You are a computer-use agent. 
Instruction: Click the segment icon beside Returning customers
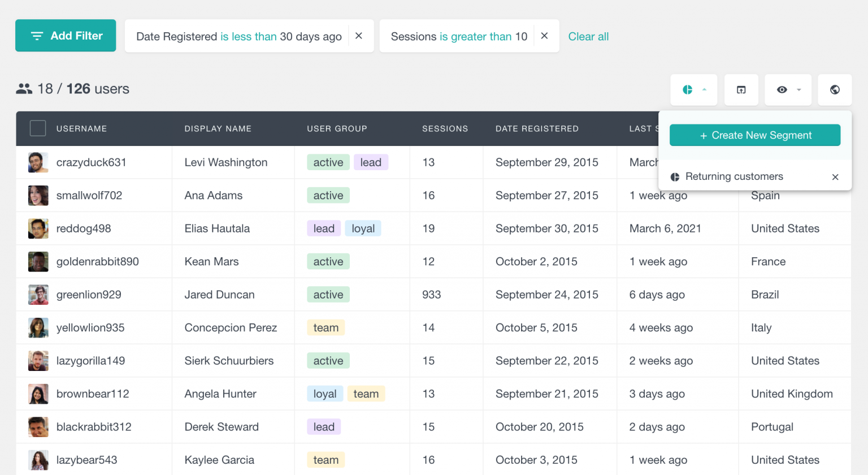coord(675,176)
